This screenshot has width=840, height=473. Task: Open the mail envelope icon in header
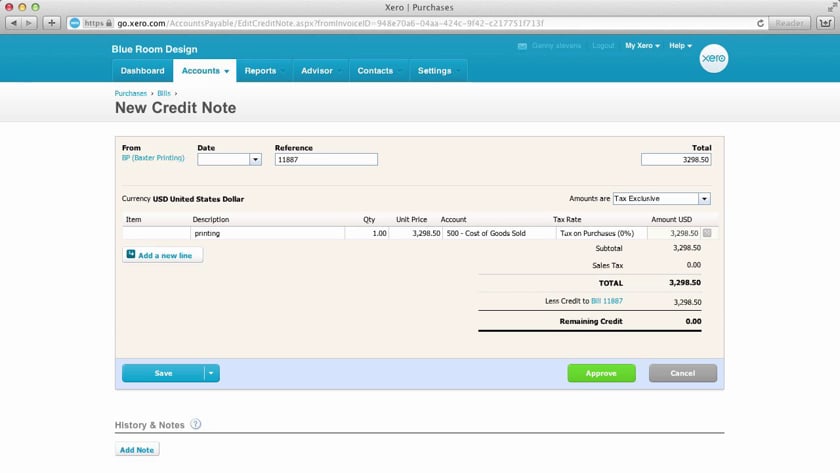[522, 46]
